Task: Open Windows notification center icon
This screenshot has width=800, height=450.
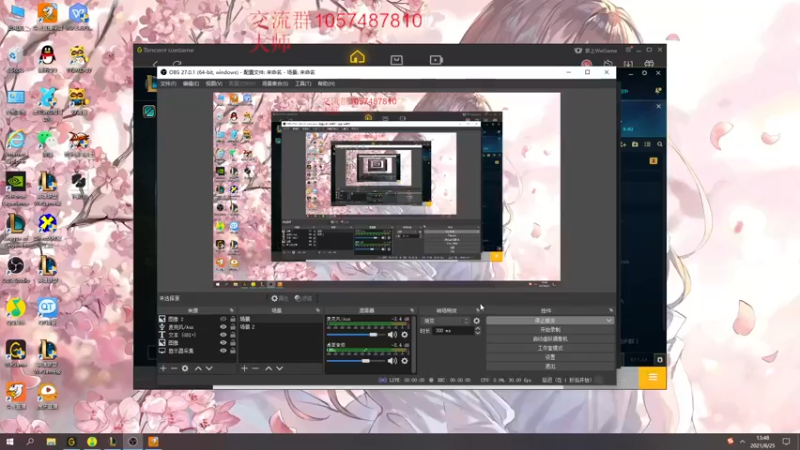Action: point(787,442)
